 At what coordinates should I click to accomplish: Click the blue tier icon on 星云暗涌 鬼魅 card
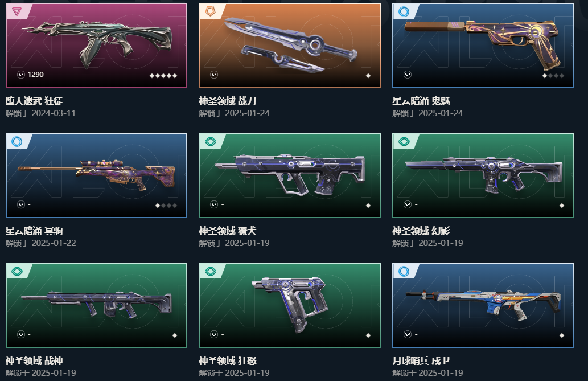click(404, 11)
